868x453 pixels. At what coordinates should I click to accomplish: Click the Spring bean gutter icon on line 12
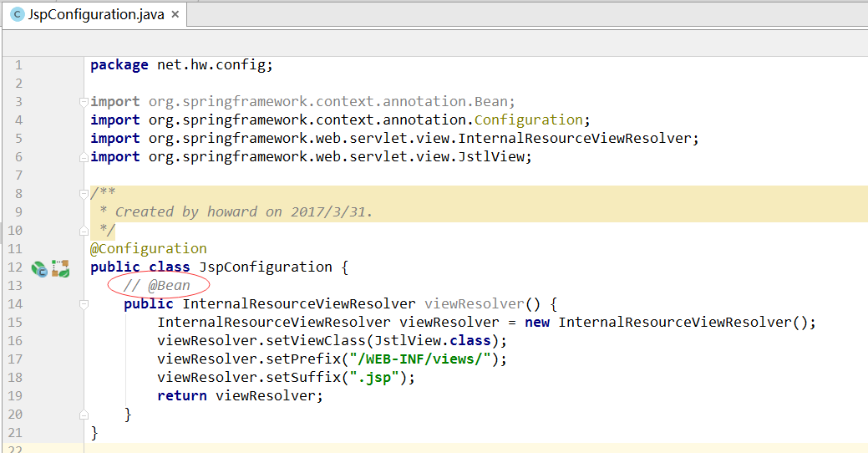39,268
